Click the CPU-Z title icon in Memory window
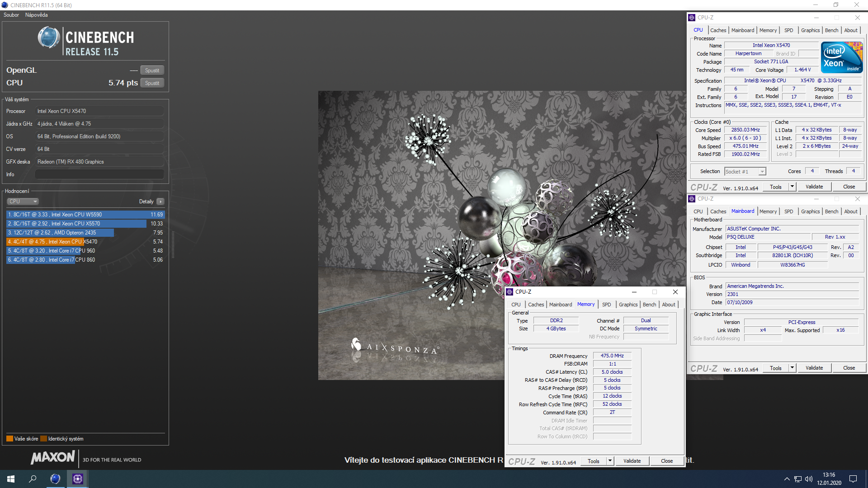 [x=509, y=292]
